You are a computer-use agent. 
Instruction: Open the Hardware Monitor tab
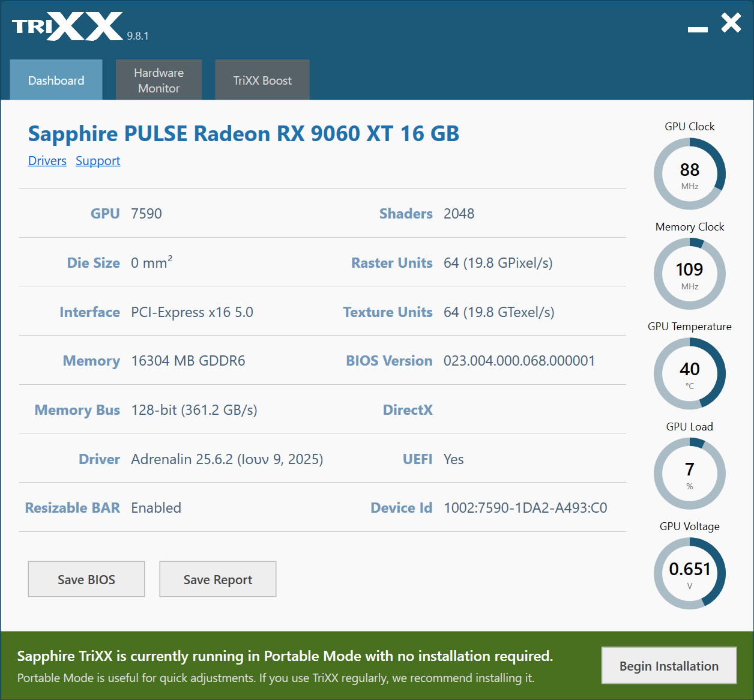coord(158,80)
